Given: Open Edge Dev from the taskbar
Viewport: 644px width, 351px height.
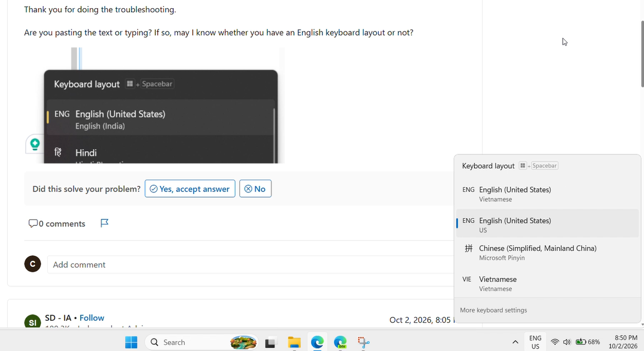Looking at the screenshot, I should (340, 342).
